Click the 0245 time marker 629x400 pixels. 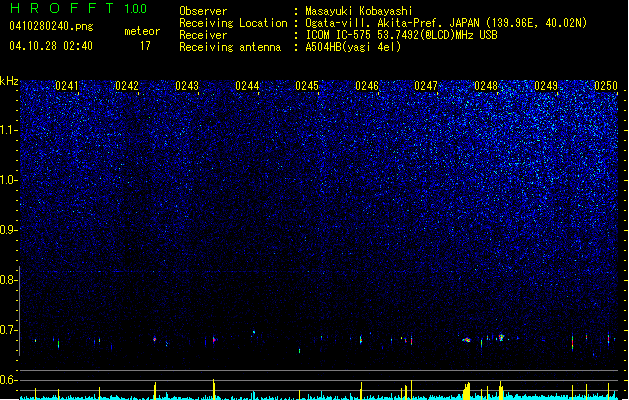coord(307,86)
